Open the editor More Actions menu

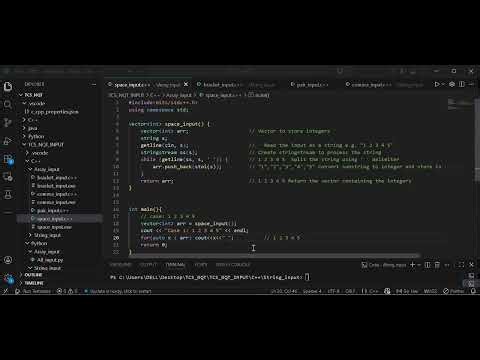[x=471, y=85]
